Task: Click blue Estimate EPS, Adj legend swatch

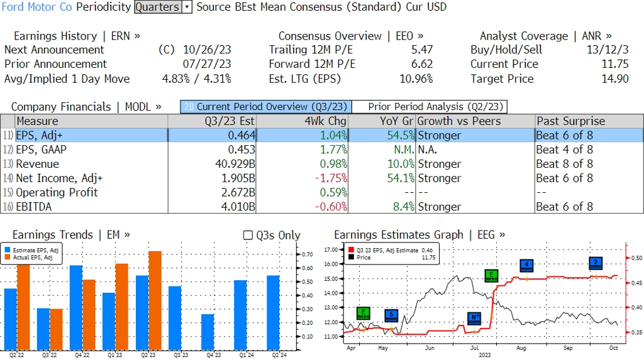Action: (x=8, y=250)
